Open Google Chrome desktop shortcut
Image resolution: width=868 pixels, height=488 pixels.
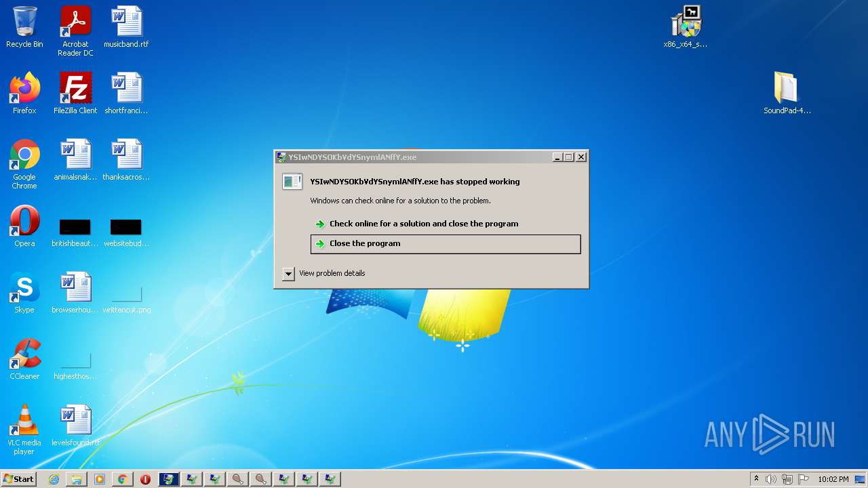pos(24,164)
